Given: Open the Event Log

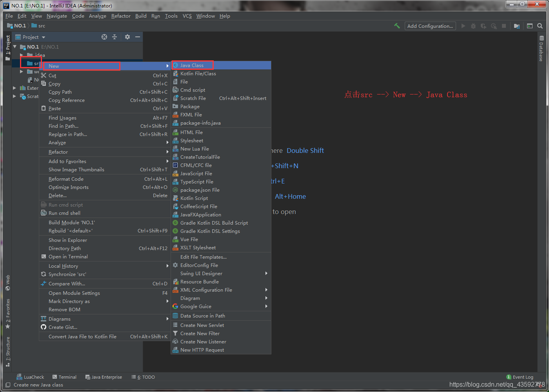Looking at the screenshot, I should 520,377.
